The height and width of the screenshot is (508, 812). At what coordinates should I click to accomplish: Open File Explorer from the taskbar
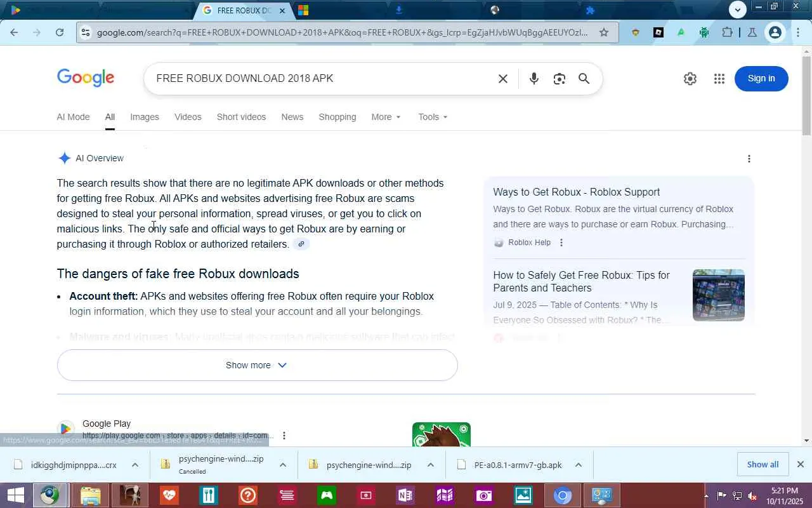(x=90, y=495)
